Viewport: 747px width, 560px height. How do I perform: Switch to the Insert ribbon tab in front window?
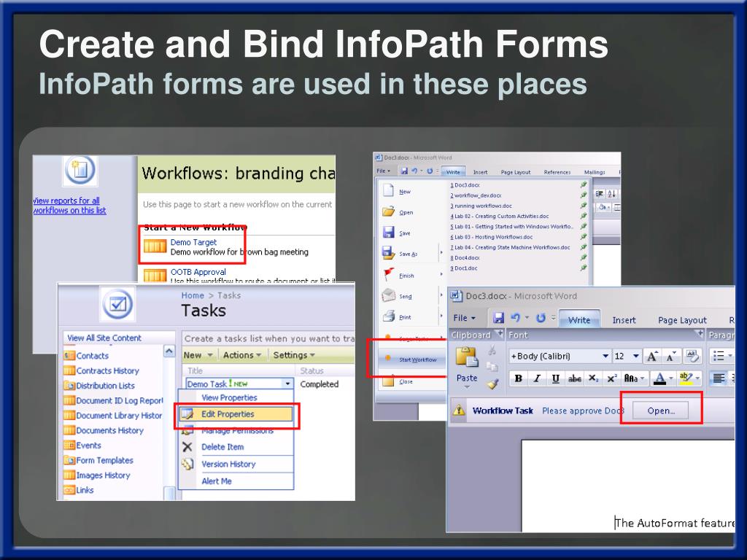pyautogui.click(x=624, y=320)
